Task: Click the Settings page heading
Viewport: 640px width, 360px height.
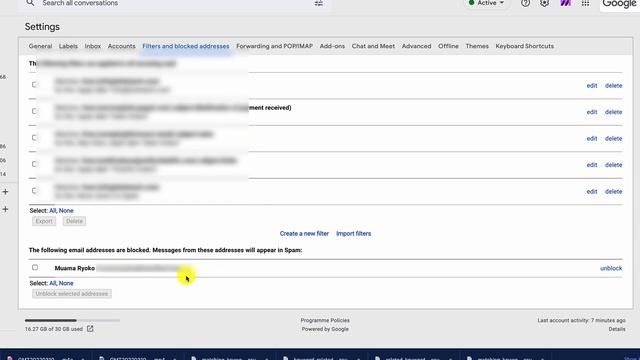Action: pyautogui.click(x=42, y=27)
